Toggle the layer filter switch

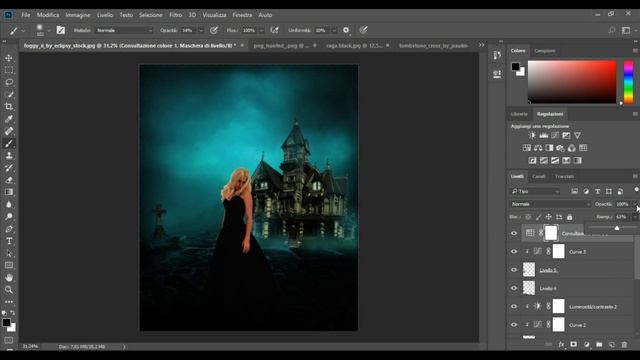[636, 190]
